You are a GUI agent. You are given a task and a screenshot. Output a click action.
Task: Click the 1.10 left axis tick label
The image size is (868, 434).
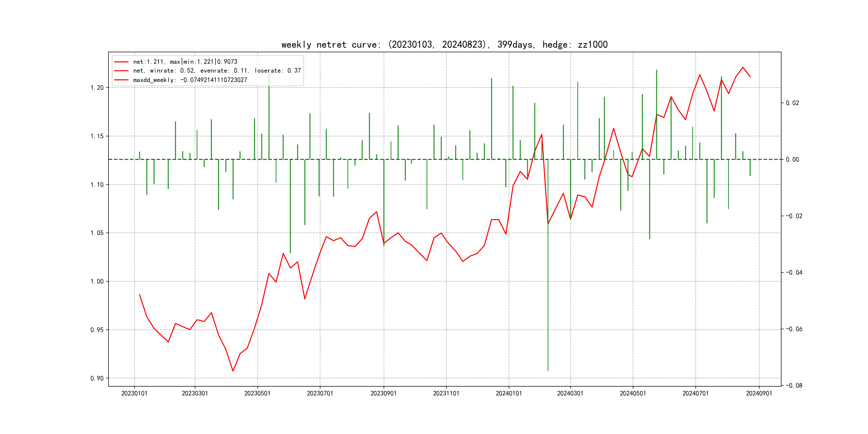tap(97, 185)
